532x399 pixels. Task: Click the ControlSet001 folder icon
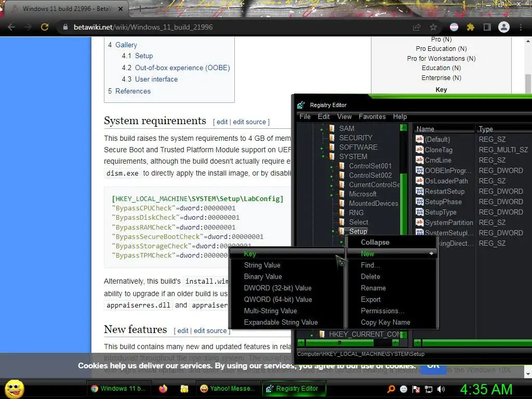coord(342,166)
